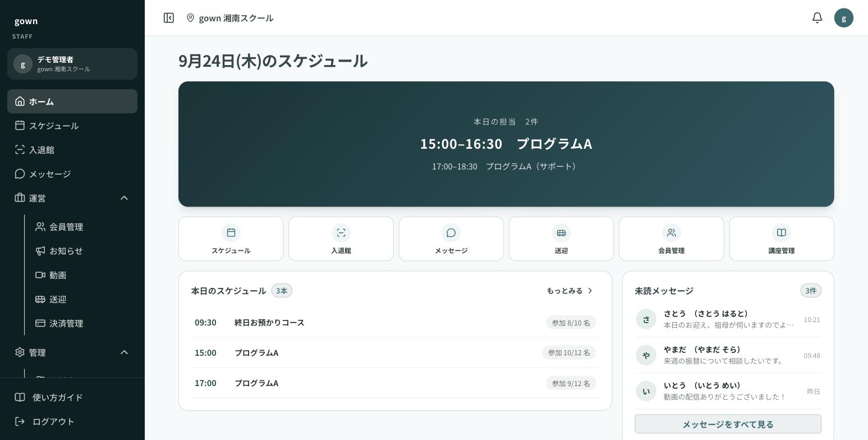Viewport: 868px width, 440px height.
Task: Select メッセージ in the sidebar menu
Action: (x=72, y=174)
